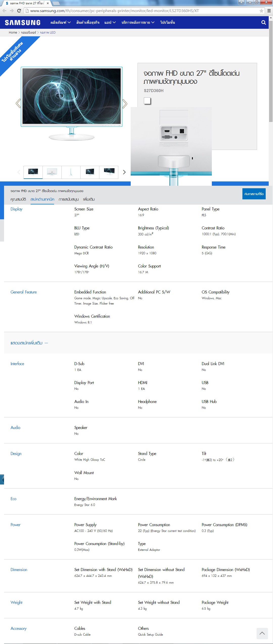Click the Energy Star 6.0 value

pyautogui.click(x=85, y=505)
